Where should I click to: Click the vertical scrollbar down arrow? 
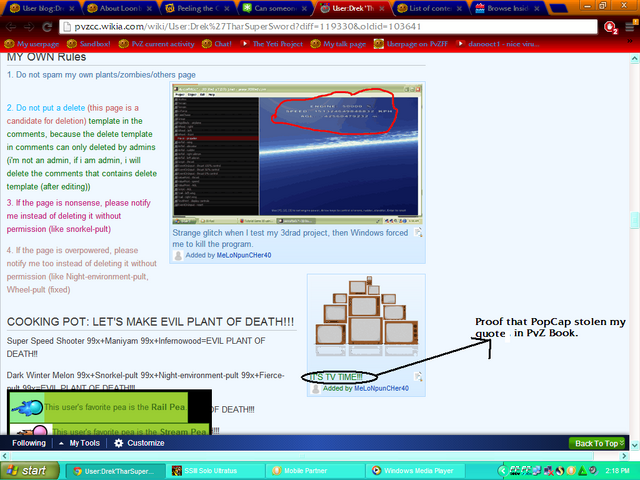tap(634, 445)
